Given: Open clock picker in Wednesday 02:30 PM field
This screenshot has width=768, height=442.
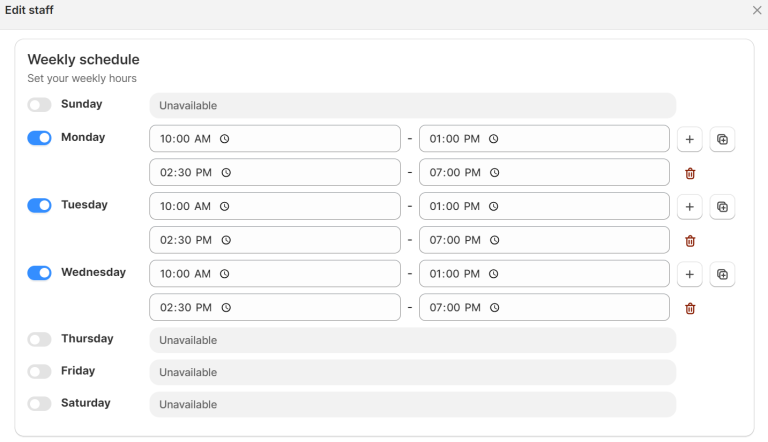Looking at the screenshot, I should tap(226, 308).
